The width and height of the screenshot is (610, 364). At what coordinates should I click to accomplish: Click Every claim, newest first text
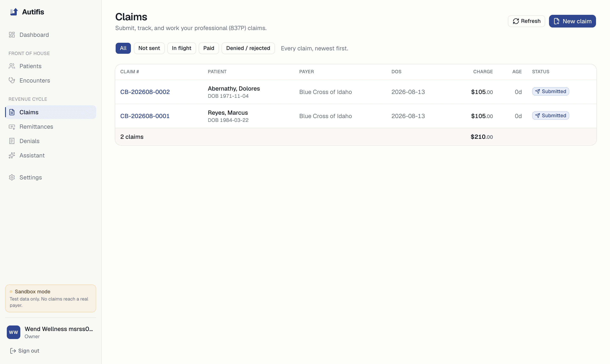(315, 48)
